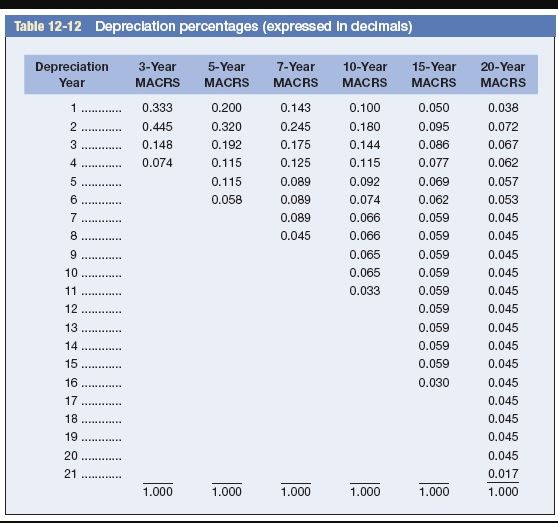Click the 0.192 value in year 3 row
558x523 pixels.
226,145
